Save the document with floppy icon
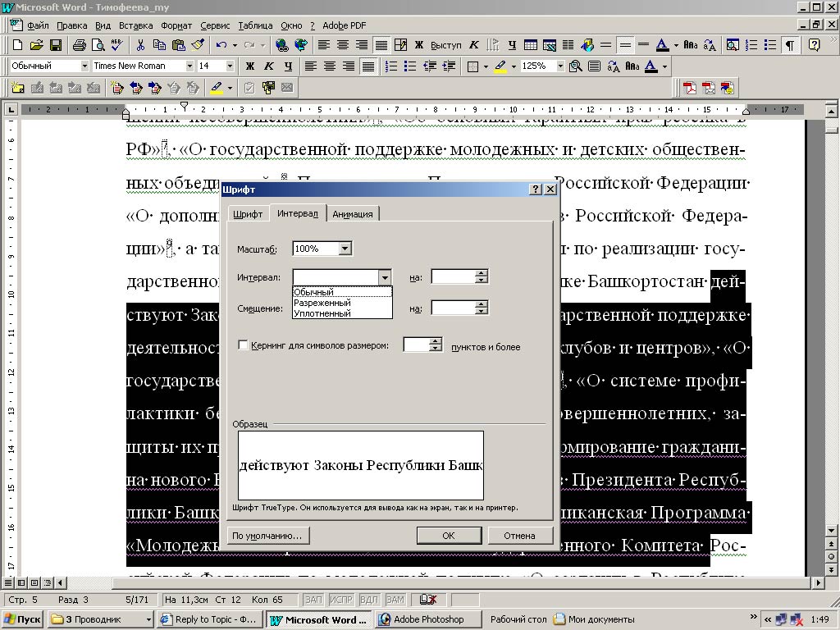This screenshot has height=630, width=840. (55, 45)
